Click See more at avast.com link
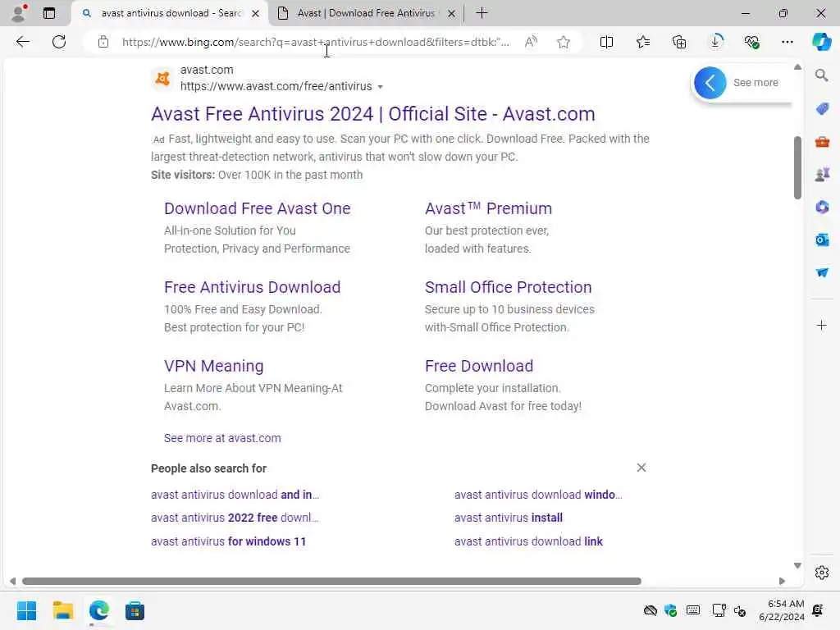This screenshot has height=630, width=840. click(x=222, y=438)
